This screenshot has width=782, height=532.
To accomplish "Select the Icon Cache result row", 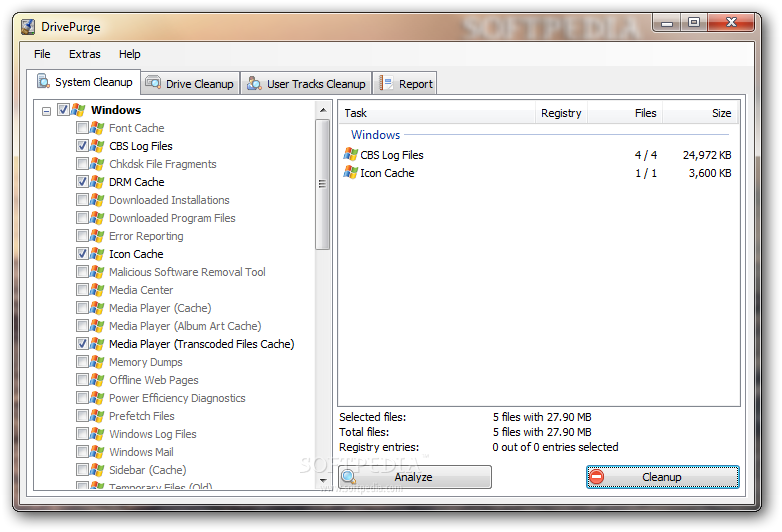I will point(538,173).
